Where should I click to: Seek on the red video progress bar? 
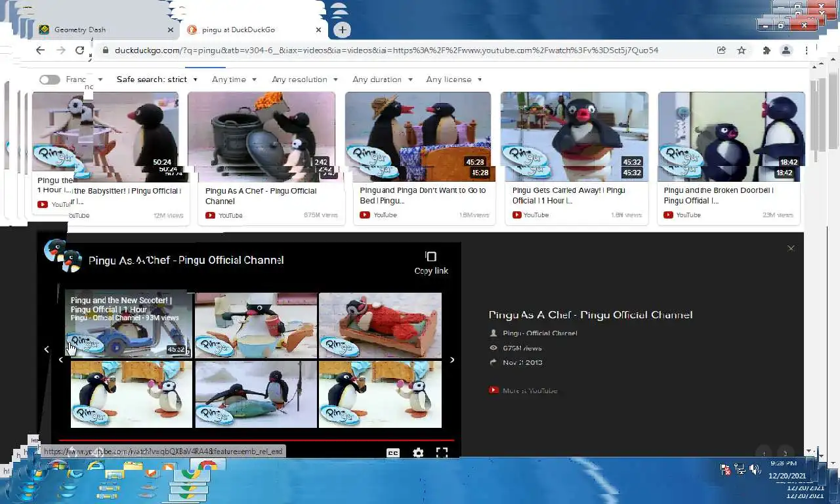tap(256, 440)
